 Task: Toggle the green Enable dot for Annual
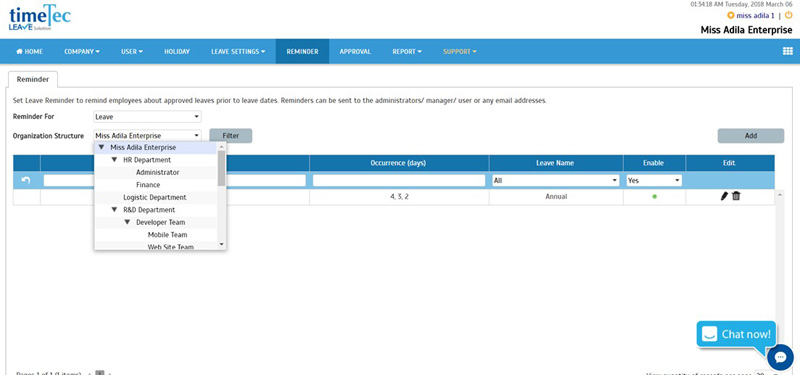(x=655, y=196)
